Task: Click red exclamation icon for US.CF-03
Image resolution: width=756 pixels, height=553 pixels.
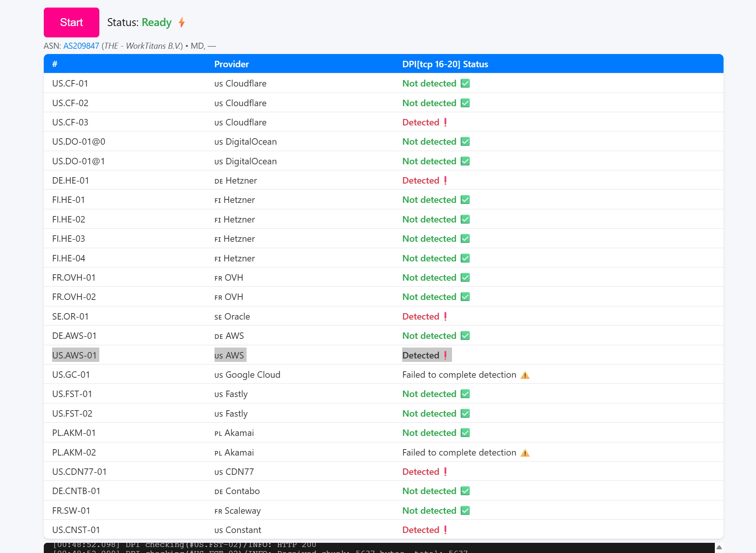Action: (x=446, y=122)
